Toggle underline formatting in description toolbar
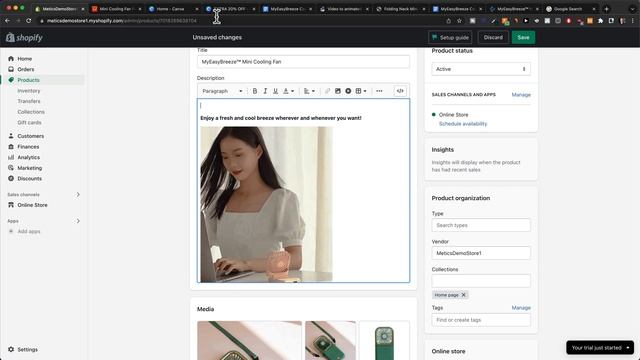The height and width of the screenshot is (360, 640). [276, 91]
